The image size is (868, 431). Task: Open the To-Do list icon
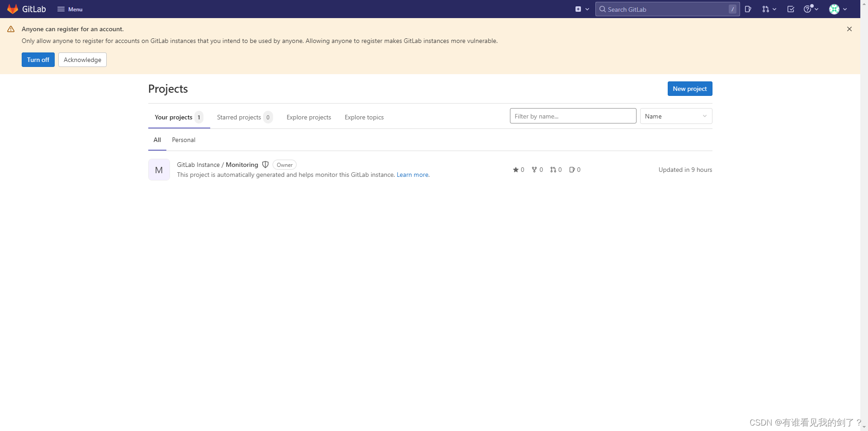tap(791, 9)
